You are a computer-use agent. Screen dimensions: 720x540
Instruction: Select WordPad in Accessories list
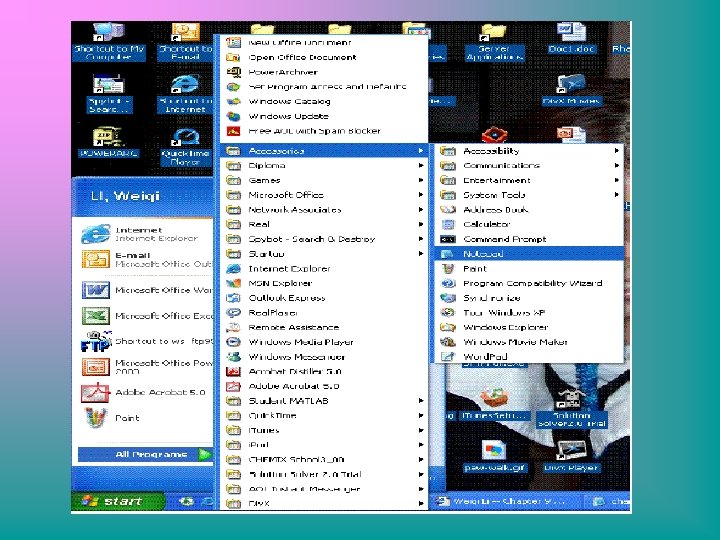coord(529,357)
